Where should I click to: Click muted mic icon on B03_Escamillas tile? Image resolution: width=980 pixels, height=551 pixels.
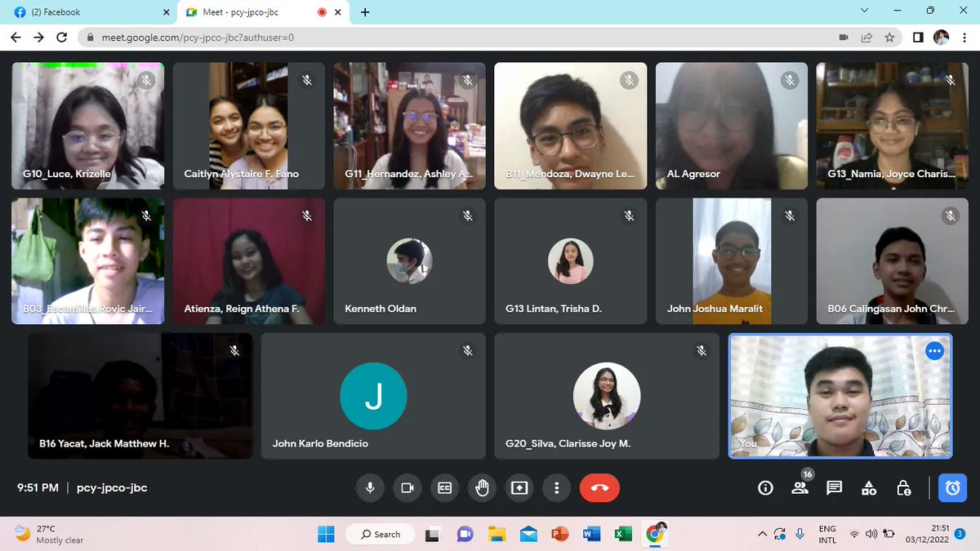[x=146, y=216]
